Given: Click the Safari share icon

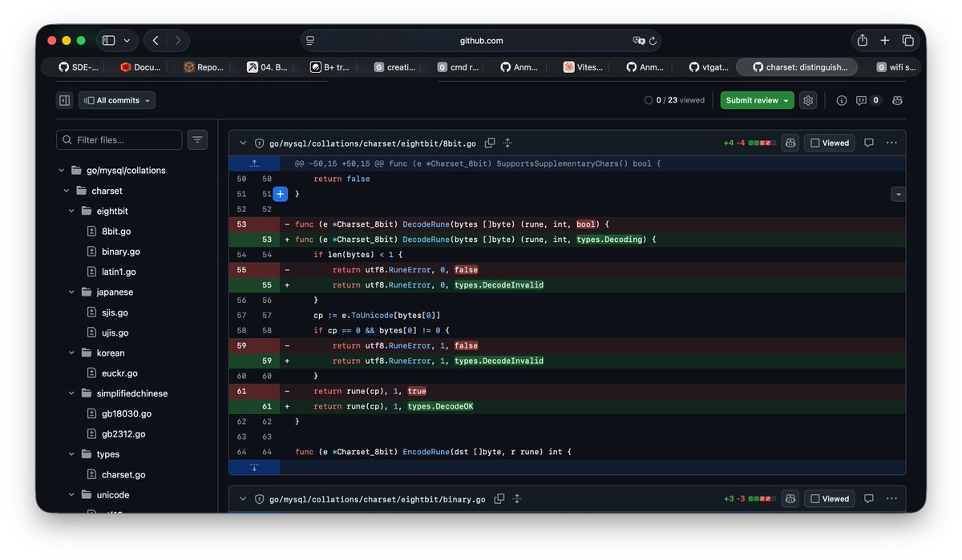Looking at the screenshot, I should pos(862,40).
